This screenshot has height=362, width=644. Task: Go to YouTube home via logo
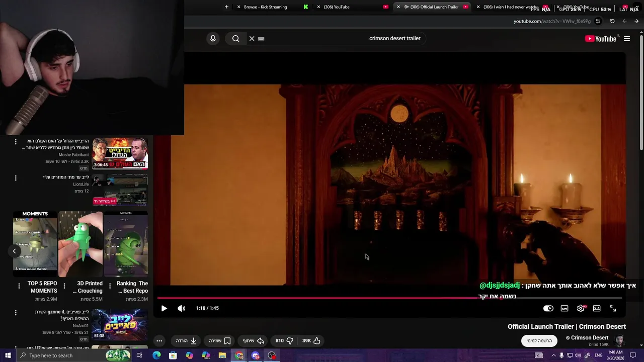tap(601, 39)
